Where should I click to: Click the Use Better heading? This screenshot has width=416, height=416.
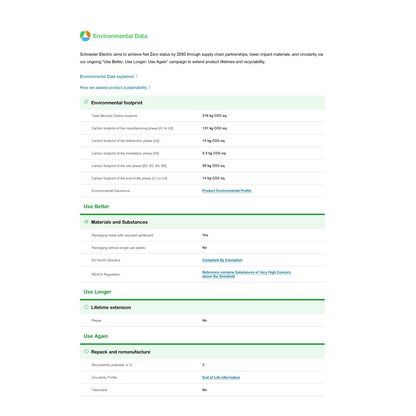96,206
